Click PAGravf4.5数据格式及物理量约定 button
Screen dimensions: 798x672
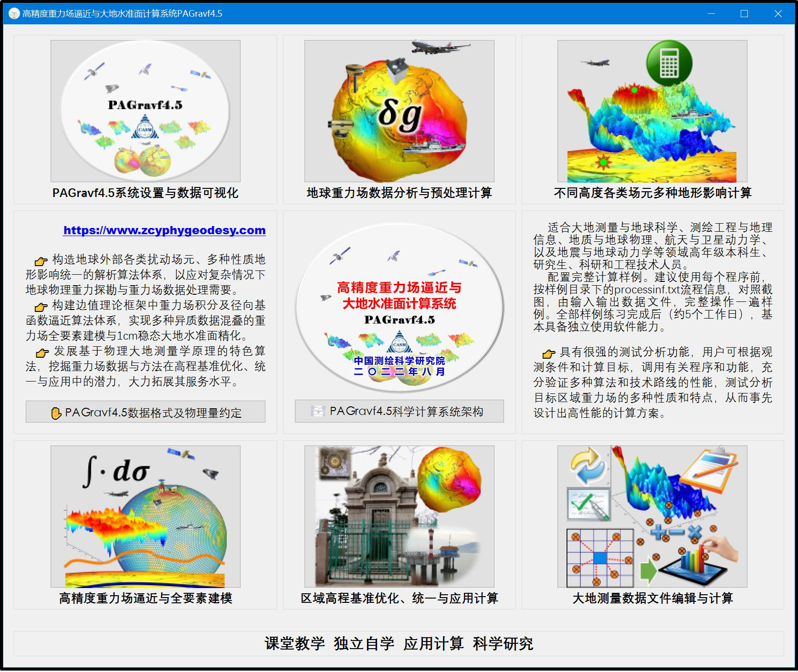click(x=145, y=412)
